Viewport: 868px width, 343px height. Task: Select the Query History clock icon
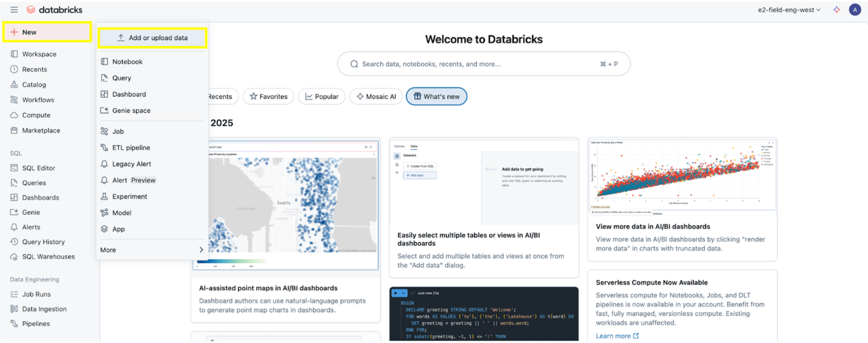coord(14,242)
